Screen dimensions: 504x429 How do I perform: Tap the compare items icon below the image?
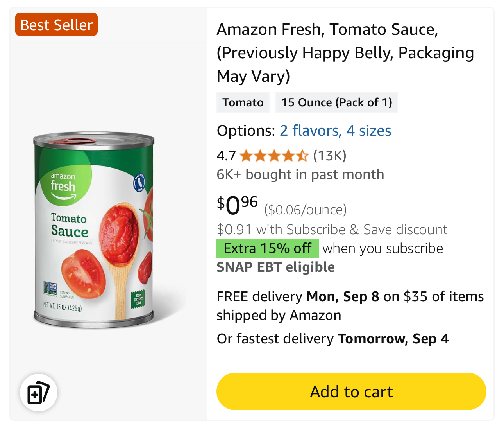click(x=38, y=393)
